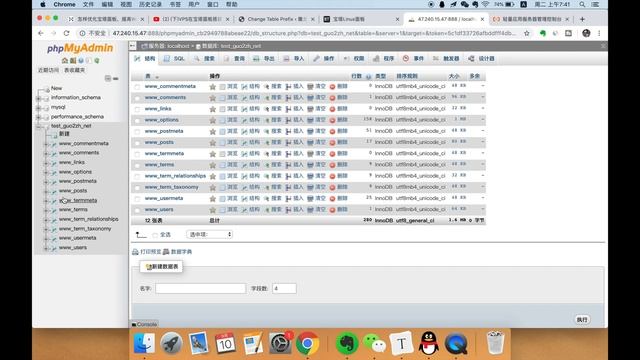640x360 pixels.
Task: Open the Triggers tab
Action: click(446, 59)
